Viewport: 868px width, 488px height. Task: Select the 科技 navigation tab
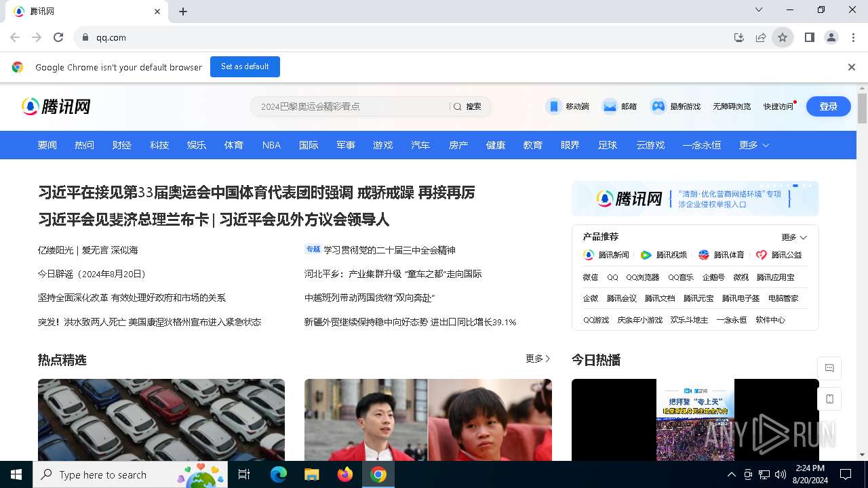(159, 145)
